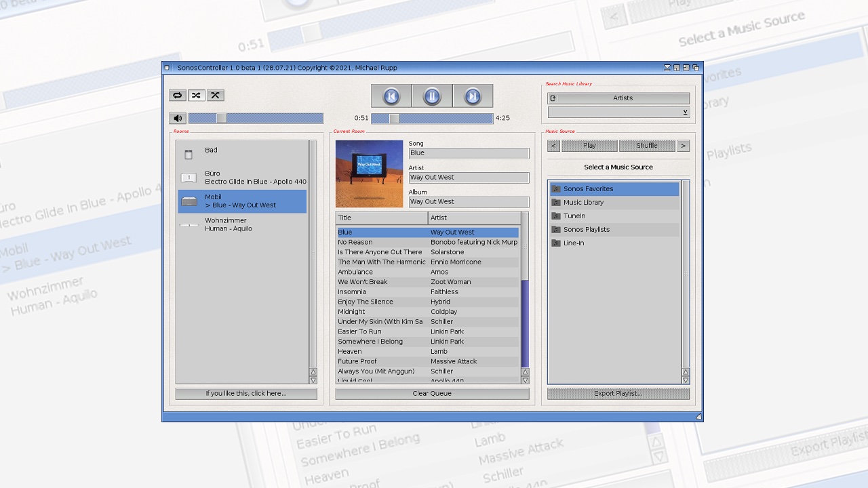Click the rooms list scroll down arrow
This screenshot has width=868, height=488.
coord(313,380)
